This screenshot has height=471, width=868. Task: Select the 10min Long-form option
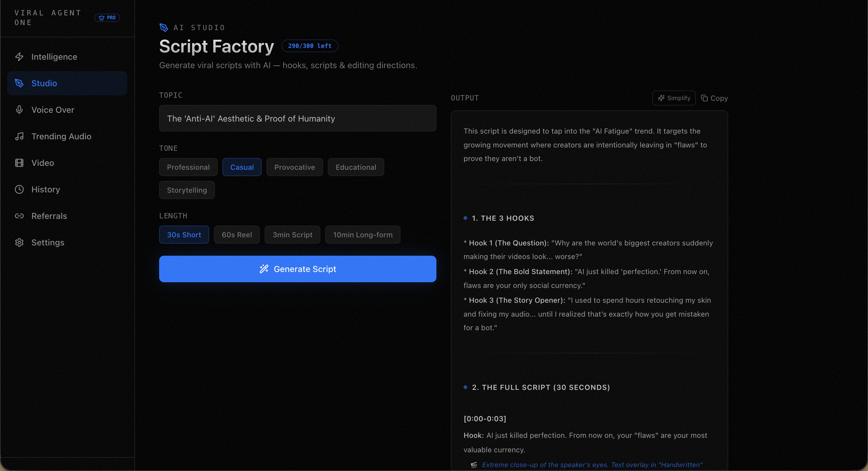363,235
